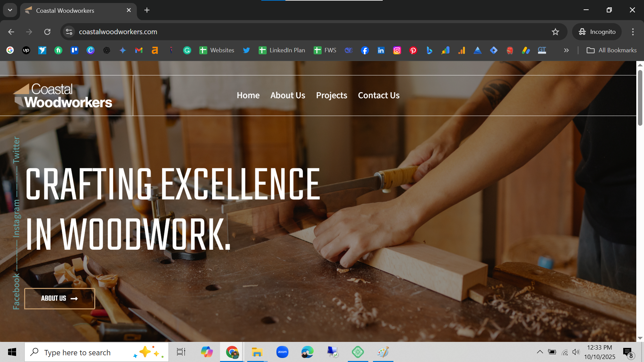Show hidden system tray icons
The width and height of the screenshot is (644, 362).
click(540, 352)
